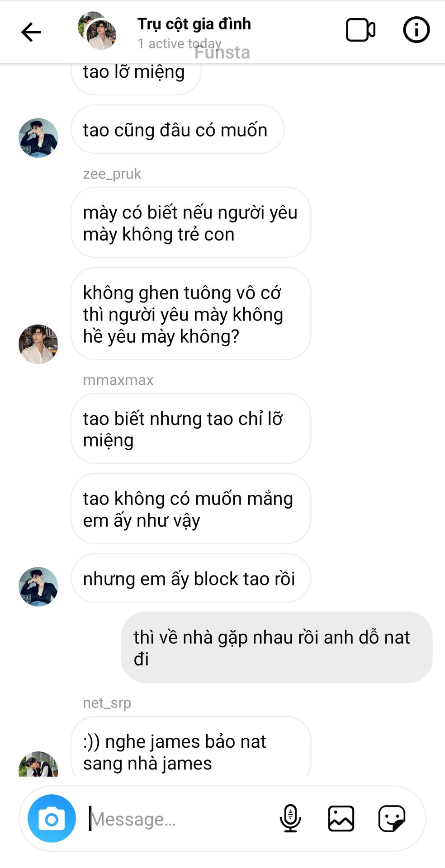Select message 'nghe james bảo nat'
Viewport: 445px width, 868px height.
click(191, 747)
